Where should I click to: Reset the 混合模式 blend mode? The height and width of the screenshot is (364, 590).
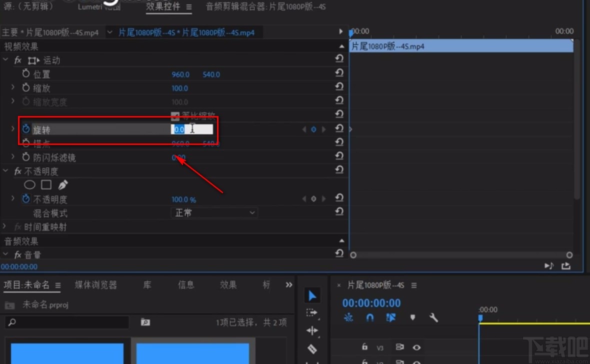339,211
